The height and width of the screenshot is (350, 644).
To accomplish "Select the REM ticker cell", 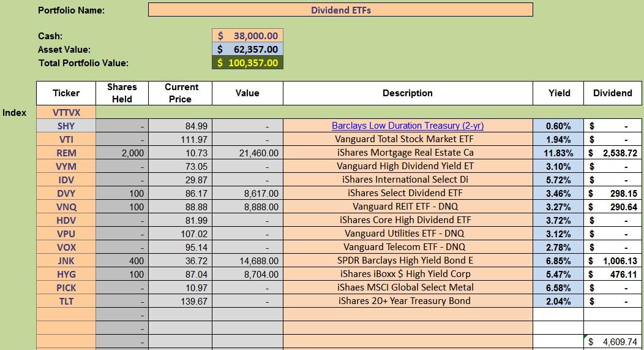I will pos(66,153).
